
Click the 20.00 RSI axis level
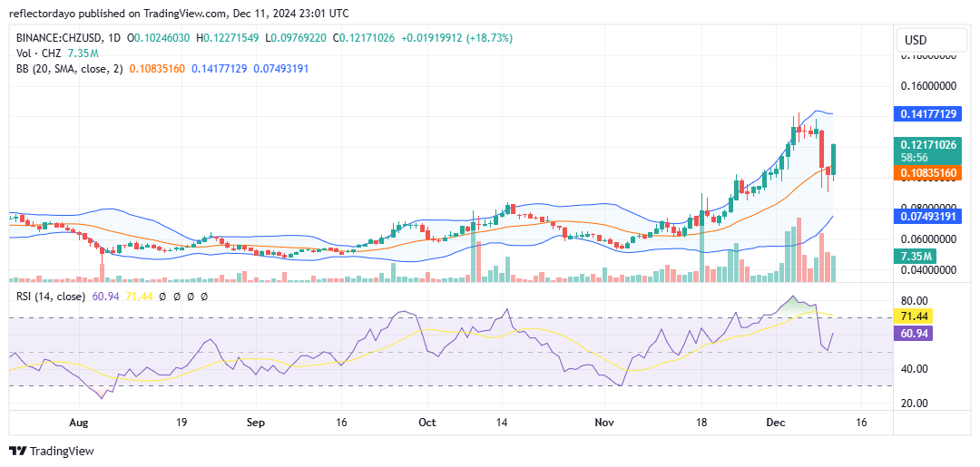tap(915, 403)
